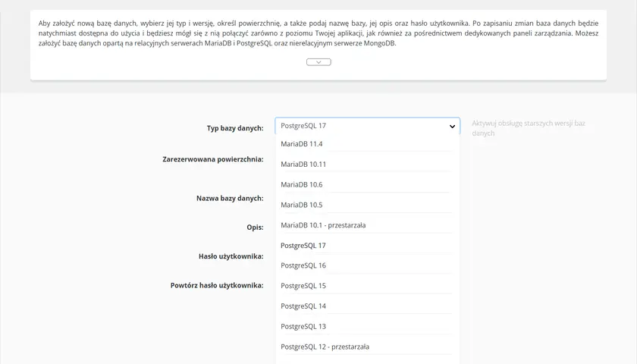Click the 'Typ bazy danych:' label
The width and height of the screenshot is (637, 364).
(x=235, y=128)
